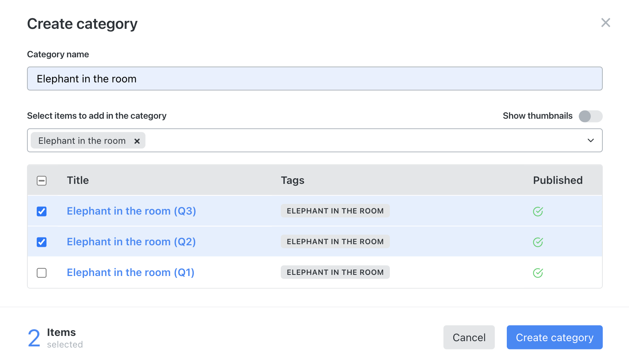The image size is (629, 364).
Task: Click the Published column header
Action: [558, 181]
